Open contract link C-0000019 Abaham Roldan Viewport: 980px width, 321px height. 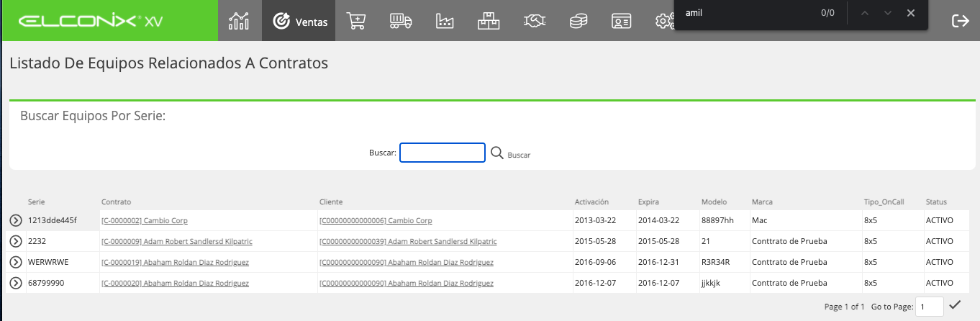pos(175,263)
